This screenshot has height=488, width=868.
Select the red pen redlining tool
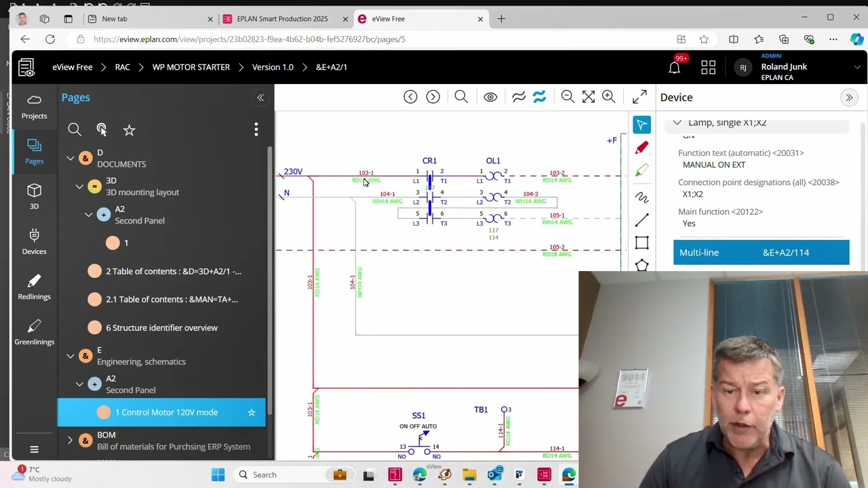(642, 147)
